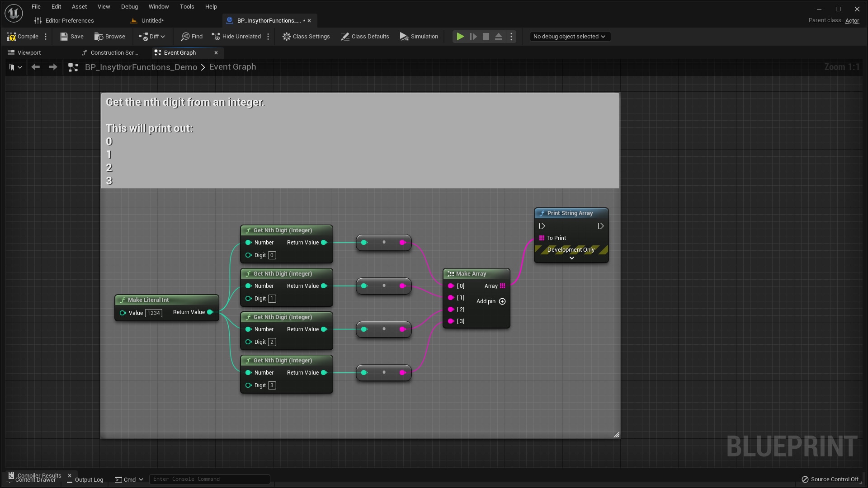Play the Blueprint in editor
868x488 pixels.
460,36
